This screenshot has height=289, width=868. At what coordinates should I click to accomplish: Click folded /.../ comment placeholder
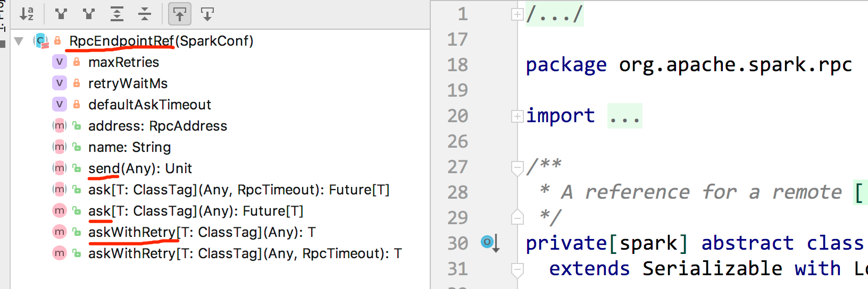[555, 14]
